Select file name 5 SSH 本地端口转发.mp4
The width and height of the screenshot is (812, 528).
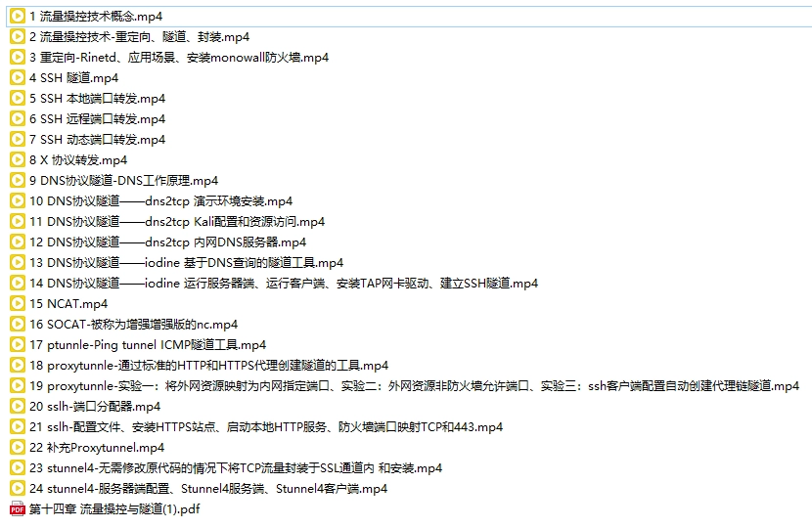coord(98,99)
